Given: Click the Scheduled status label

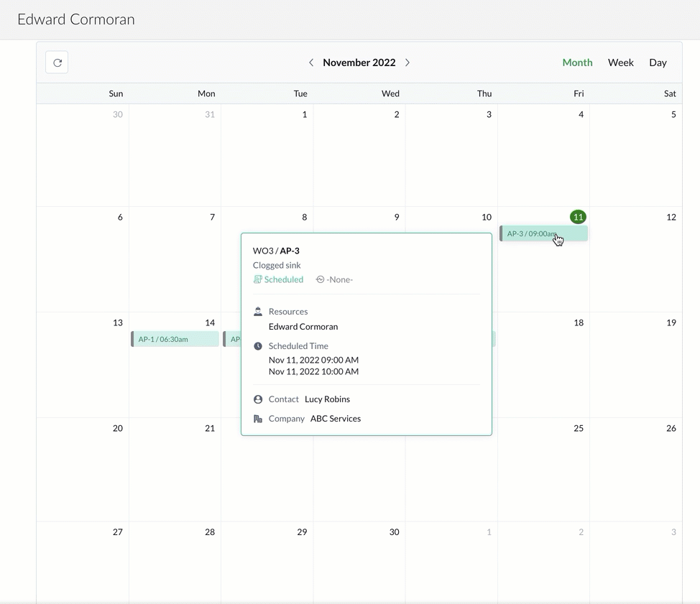Looking at the screenshot, I should click(283, 279).
